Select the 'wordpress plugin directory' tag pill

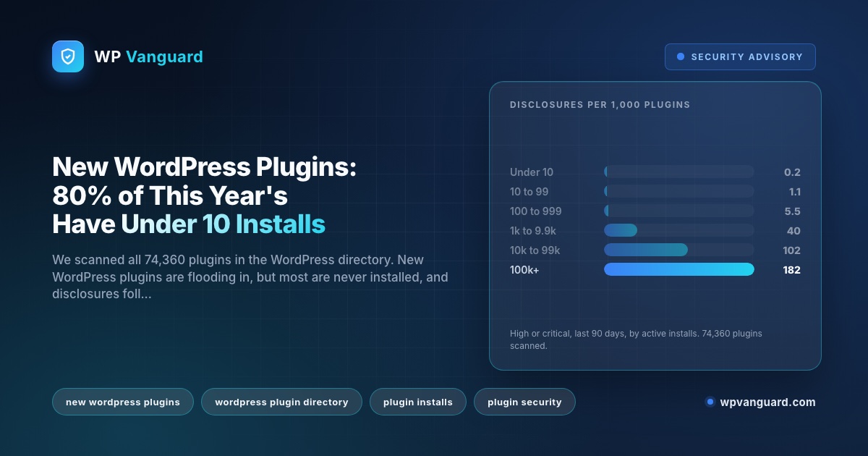[x=281, y=402]
